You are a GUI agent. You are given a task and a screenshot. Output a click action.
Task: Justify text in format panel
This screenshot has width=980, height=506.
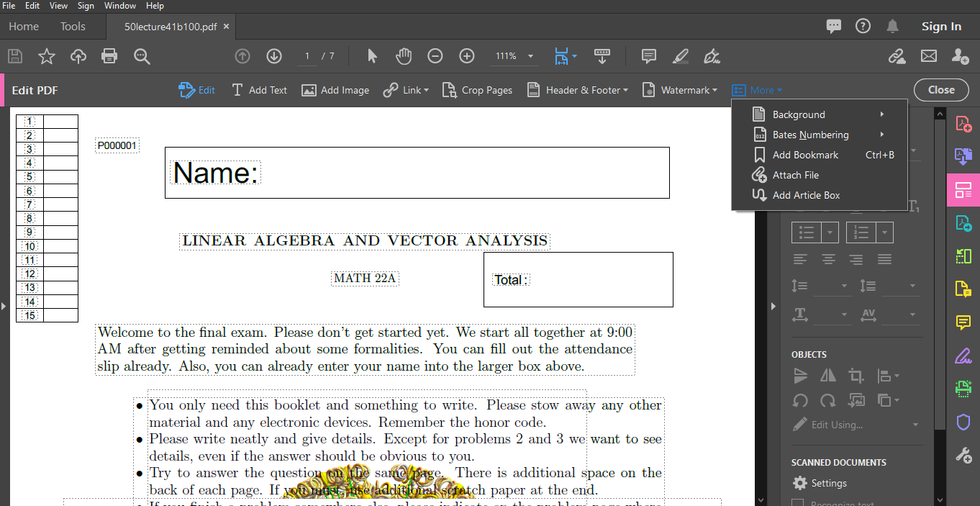point(884,259)
